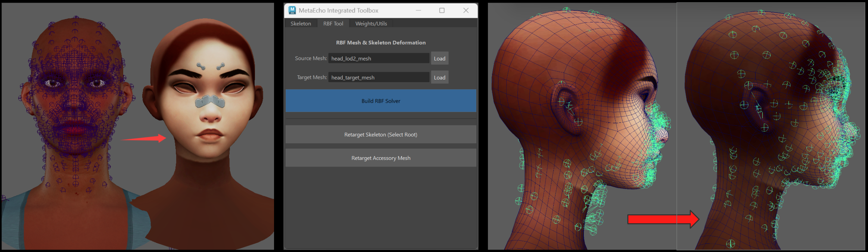Load the Source Mesh selection
868x252 pixels.
pos(439,58)
